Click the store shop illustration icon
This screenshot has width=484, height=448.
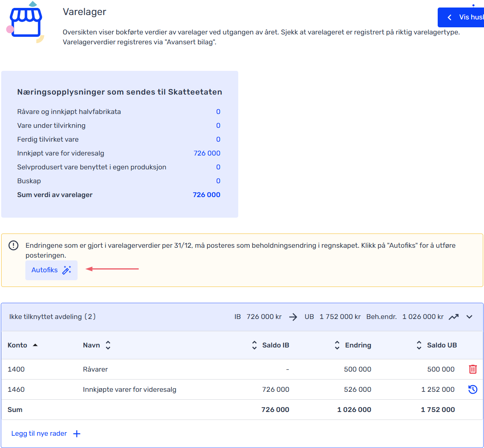point(26,23)
